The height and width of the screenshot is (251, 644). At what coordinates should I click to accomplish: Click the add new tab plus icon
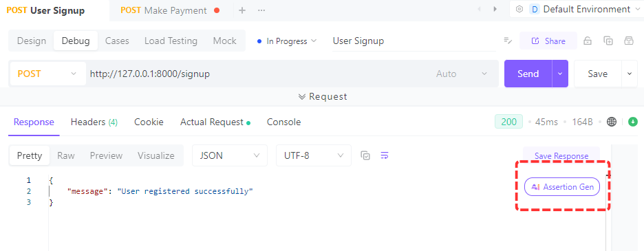click(242, 10)
